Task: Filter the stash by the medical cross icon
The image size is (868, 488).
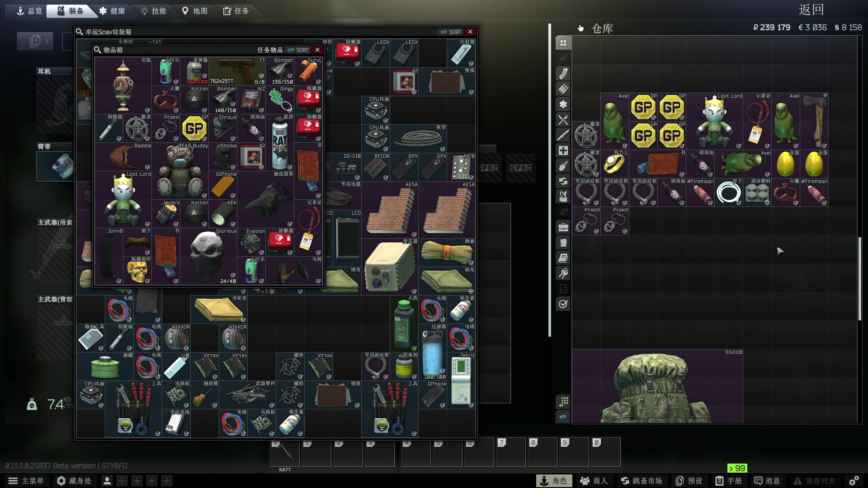Action: [x=563, y=150]
